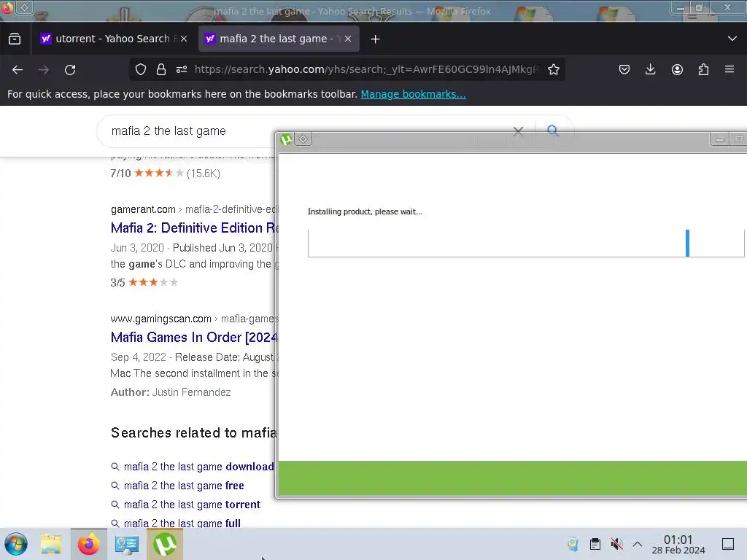Go forward with the arrow button
This screenshot has height=560, width=747.
[44, 70]
